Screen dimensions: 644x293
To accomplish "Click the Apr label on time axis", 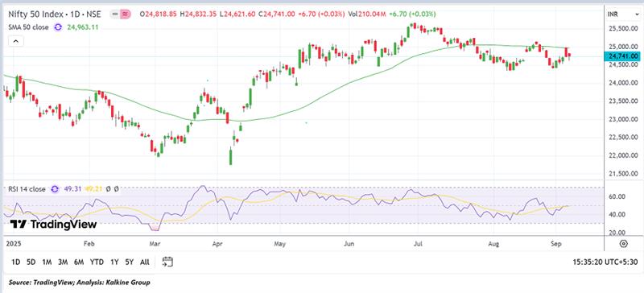I will click(x=218, y=244).
